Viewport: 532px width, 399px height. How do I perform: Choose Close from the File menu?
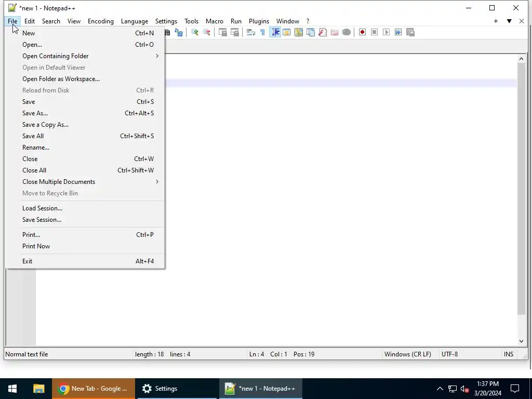pos(85,159)
